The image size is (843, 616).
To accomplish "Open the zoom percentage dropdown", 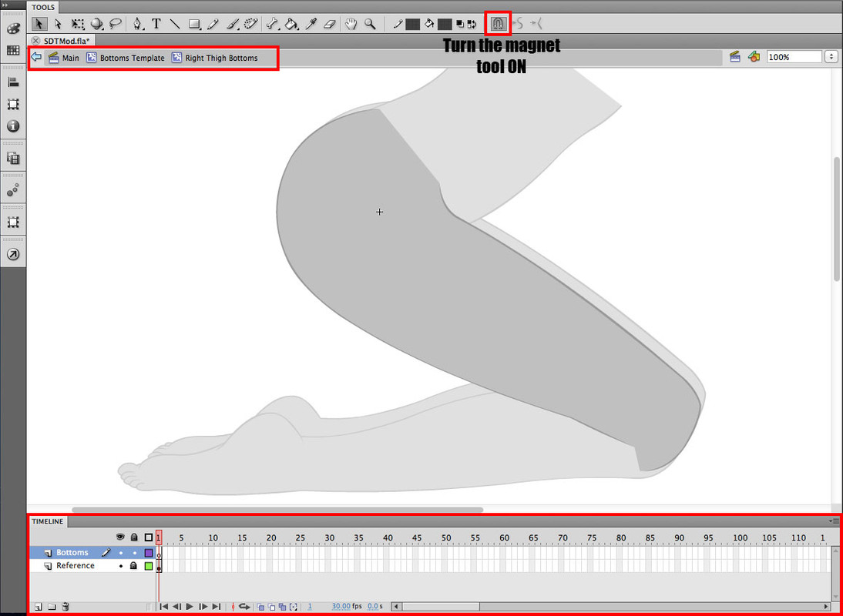I will 831,57.
